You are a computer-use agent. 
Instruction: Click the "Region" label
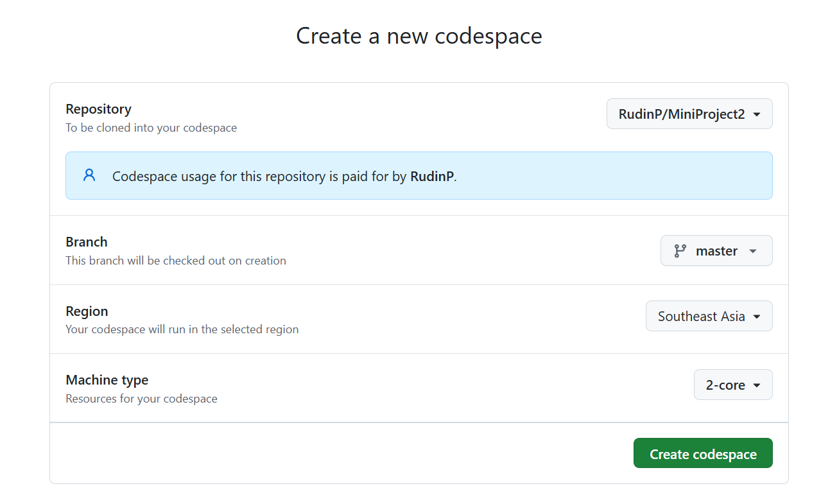click(x=87, y=311)
